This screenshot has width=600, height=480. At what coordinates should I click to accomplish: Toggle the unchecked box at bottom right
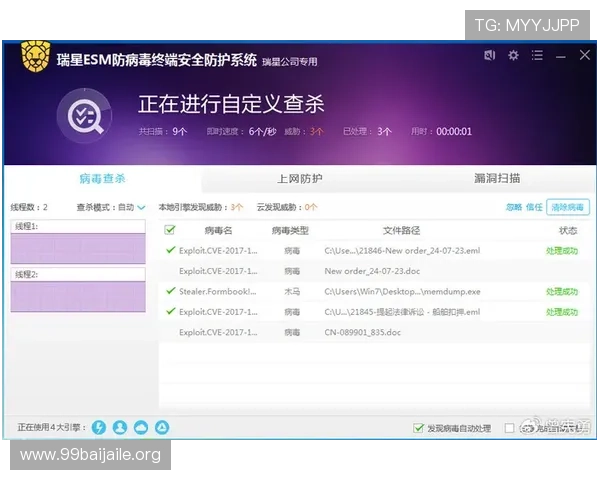[509, 428]
